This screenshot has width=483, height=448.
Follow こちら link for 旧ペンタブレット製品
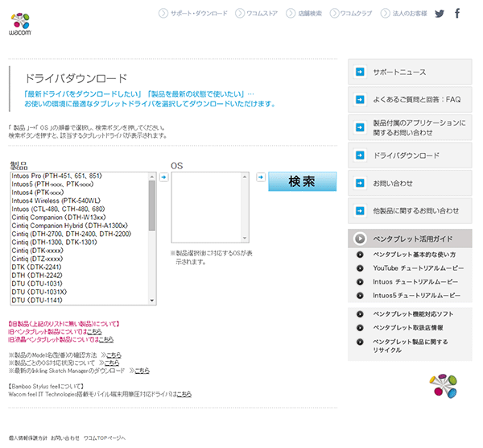point(94,332)
